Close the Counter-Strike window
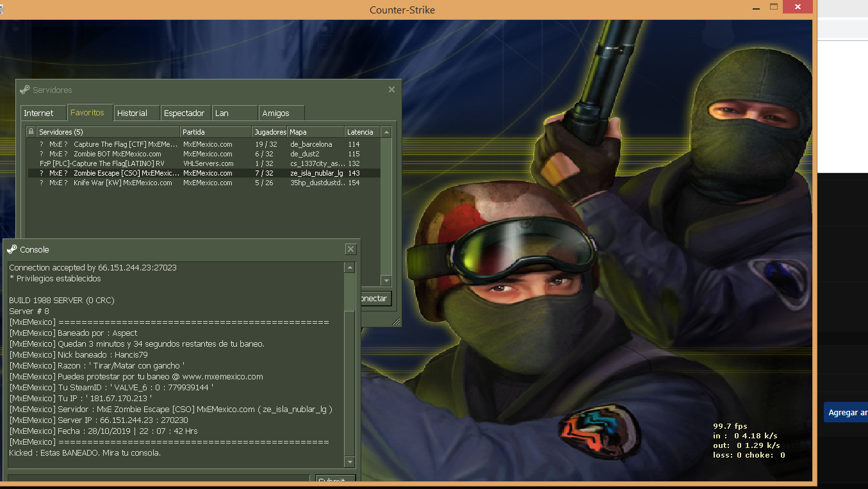 coord(798,6)
